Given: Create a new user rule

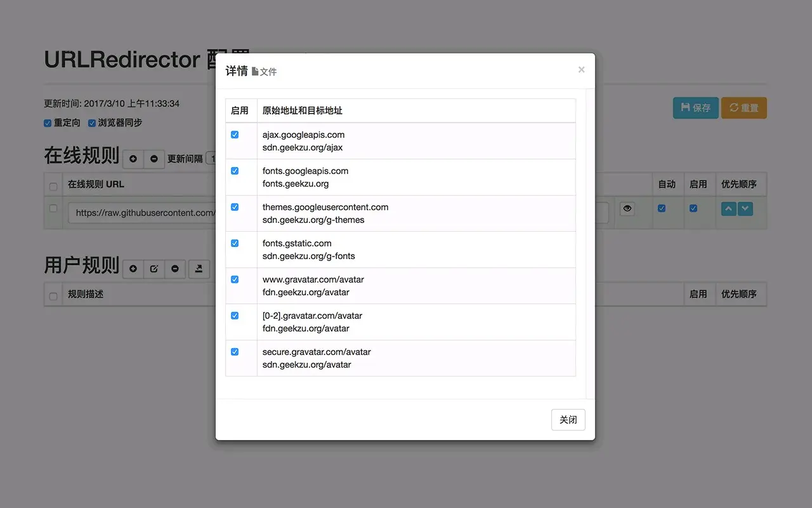Looking at the screenshot, I should [x=133, y=269].
